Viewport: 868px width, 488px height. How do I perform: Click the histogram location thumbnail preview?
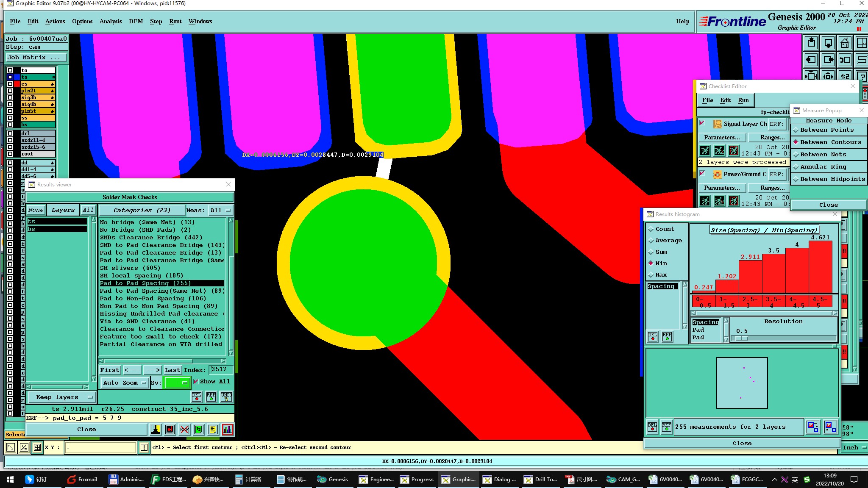742,383
